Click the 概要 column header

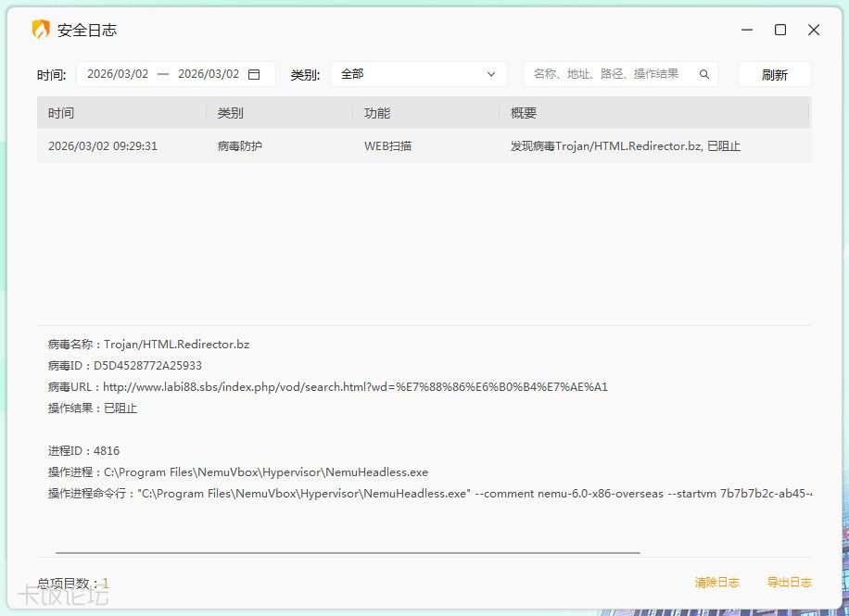tap(524, 113)
